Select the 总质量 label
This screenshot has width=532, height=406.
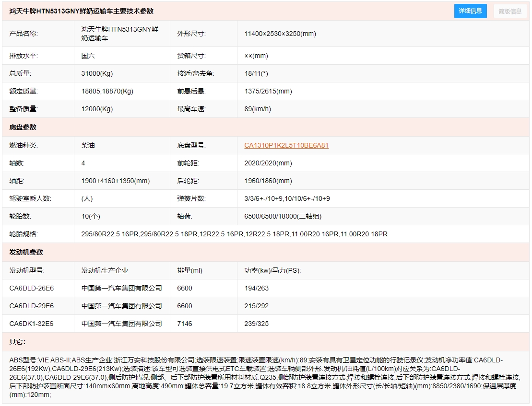pos(20,73)
